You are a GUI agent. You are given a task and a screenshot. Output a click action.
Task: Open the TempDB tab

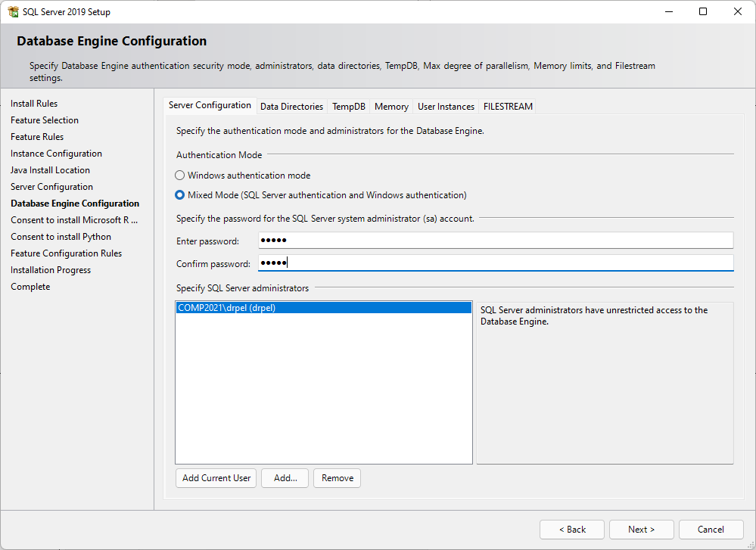[349, 107]
